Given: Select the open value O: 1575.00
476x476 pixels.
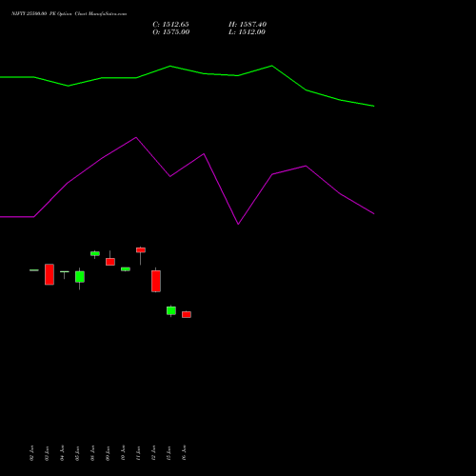Looking at the screenshot, I should 171,31.
